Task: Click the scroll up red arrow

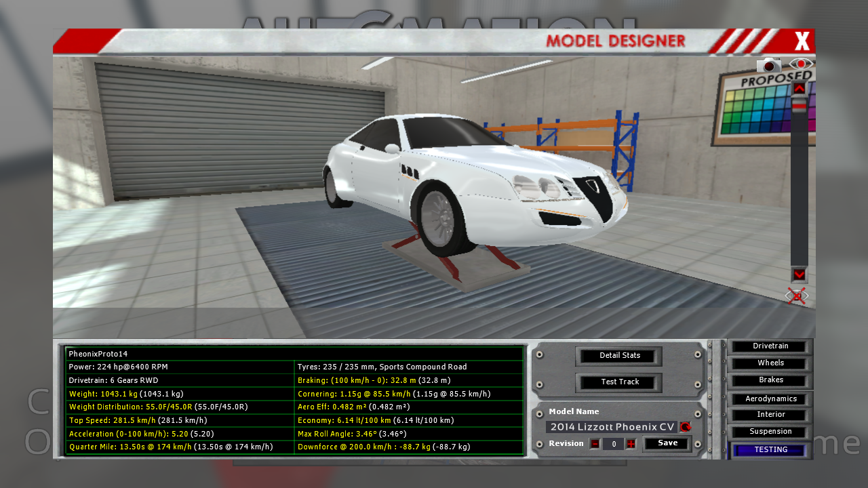Action: [x=799, y=88]
